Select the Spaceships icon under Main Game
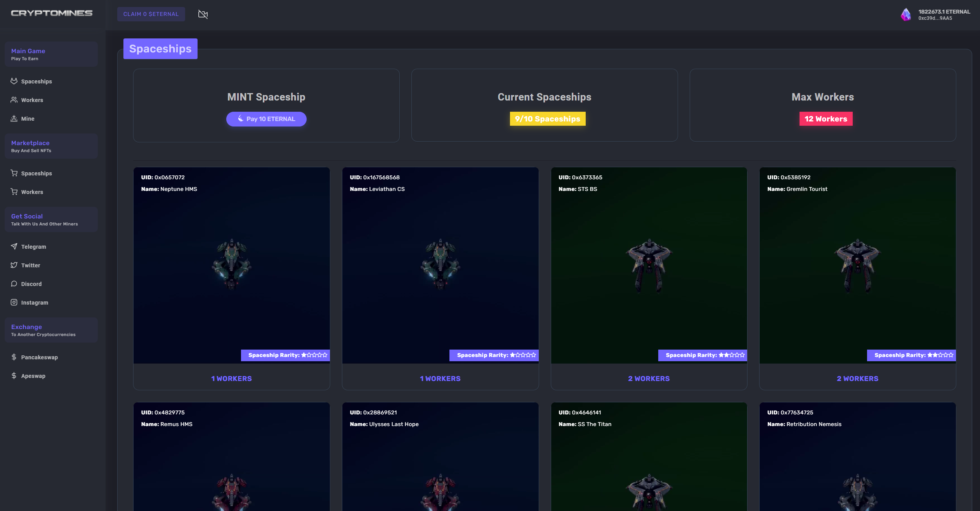 coord(14,81)
